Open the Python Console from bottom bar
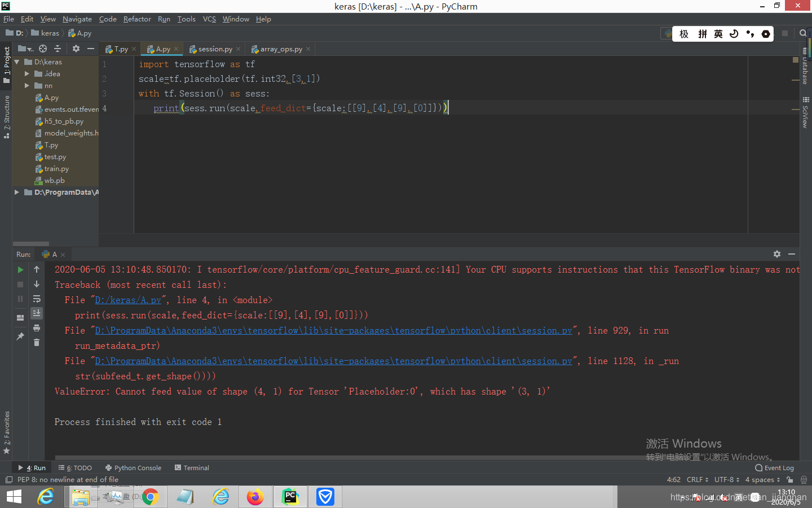Viewport: 812px width, 508px height. tap(133, 467)
